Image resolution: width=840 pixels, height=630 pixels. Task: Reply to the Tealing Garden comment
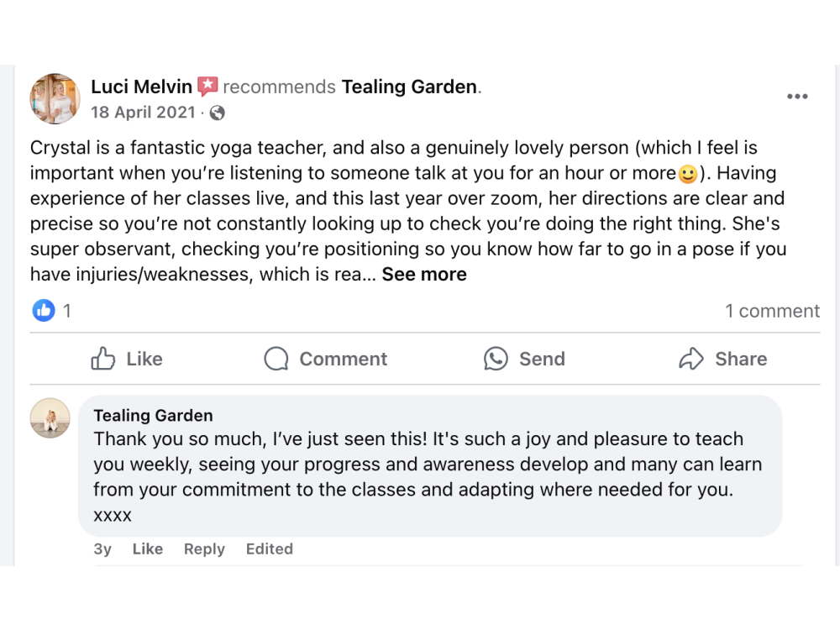pyautogui.click(x=204, y=549)
